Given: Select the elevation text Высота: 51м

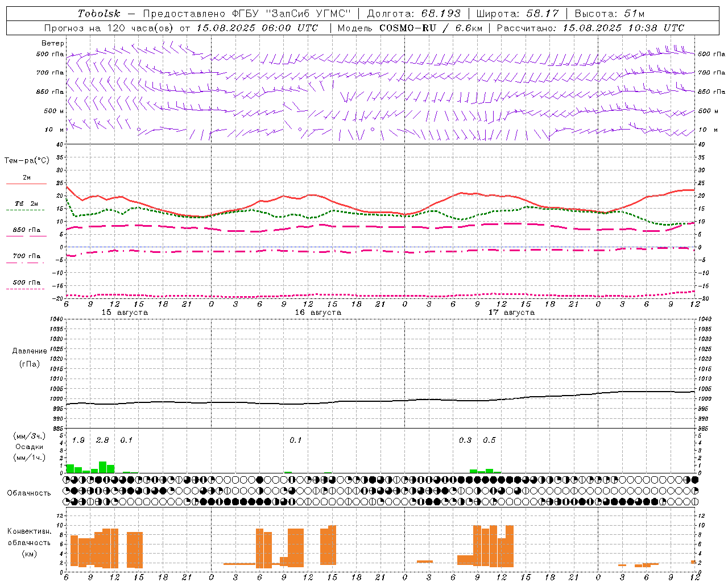Looking at the screenshot, I should (x=610, y=14).
